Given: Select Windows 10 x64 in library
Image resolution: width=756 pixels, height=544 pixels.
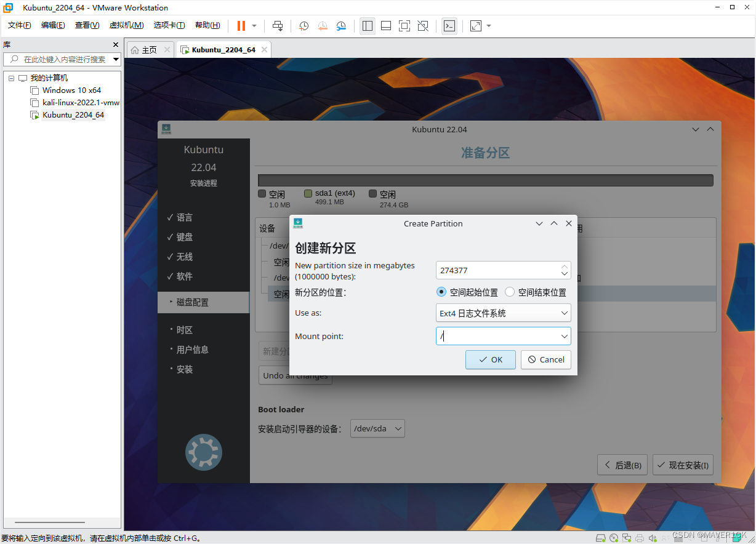Looking at the screenshot, I should (x=71, y=90).
